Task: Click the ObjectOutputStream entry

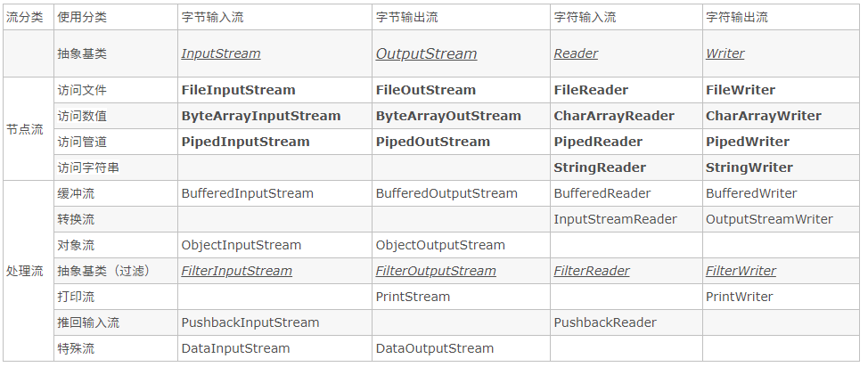Action: click(x=440, y=245)
